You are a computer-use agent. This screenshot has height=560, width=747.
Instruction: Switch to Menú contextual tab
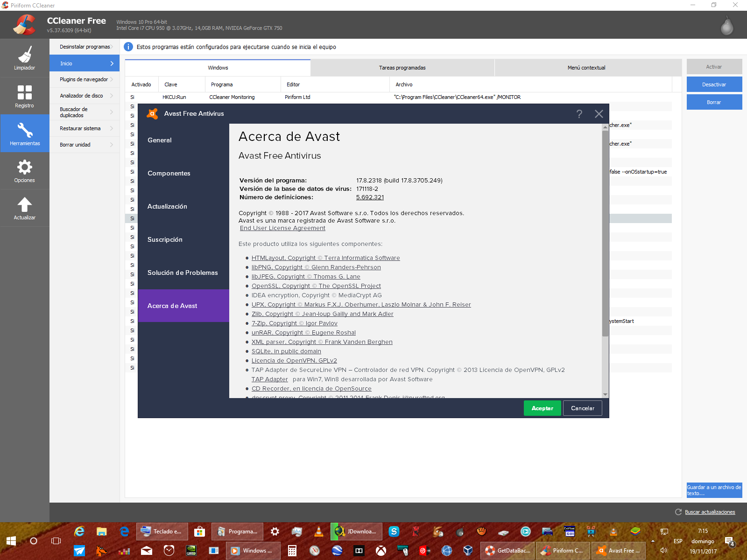(586, 68)
